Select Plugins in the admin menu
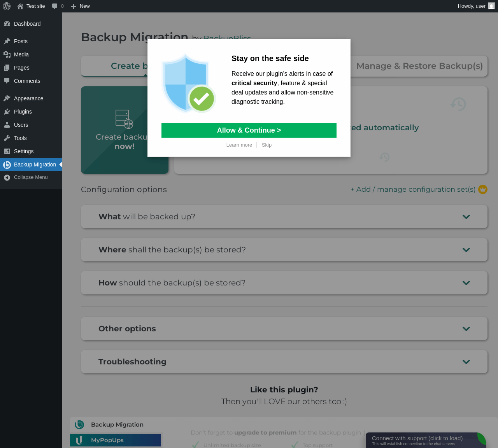Image resolution: width=498 pixels, height=448 pixels. (31, 112)
